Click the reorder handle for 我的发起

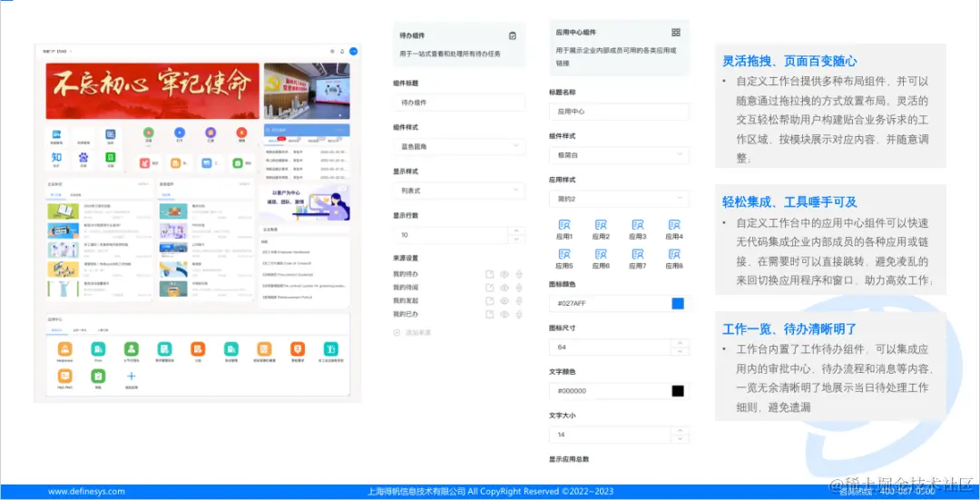519,300
